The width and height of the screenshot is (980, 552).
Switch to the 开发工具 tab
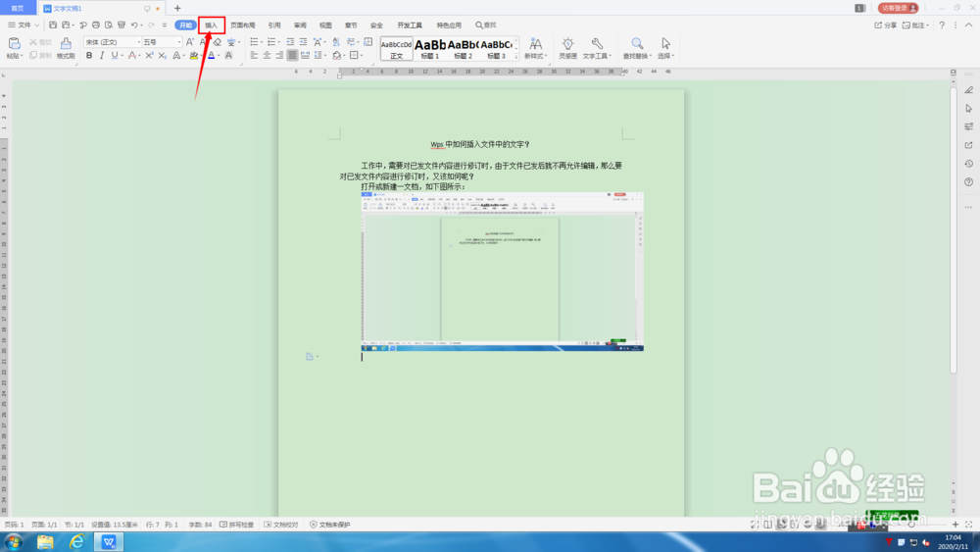pos(410,25)
